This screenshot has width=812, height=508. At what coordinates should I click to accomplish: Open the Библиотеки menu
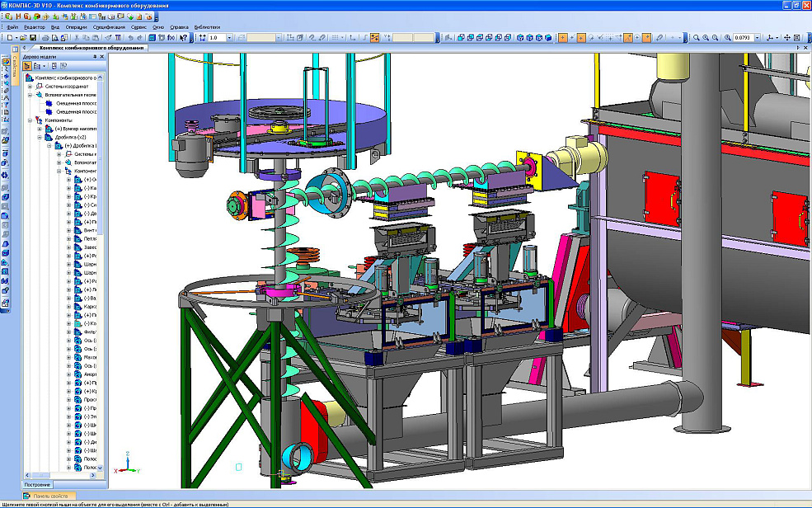coord(207,27)
